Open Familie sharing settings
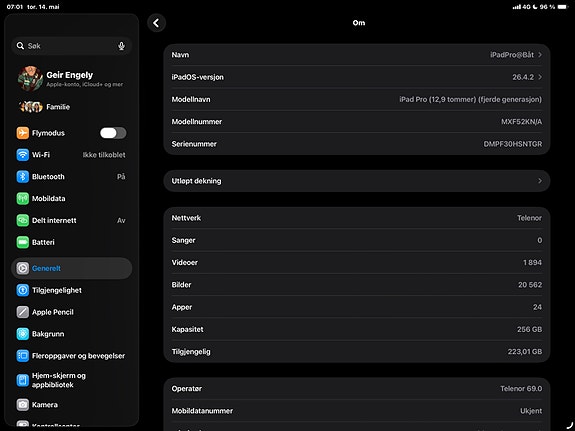Image resolution: width=575 pixels, height=431 pixels. (72, 107)
